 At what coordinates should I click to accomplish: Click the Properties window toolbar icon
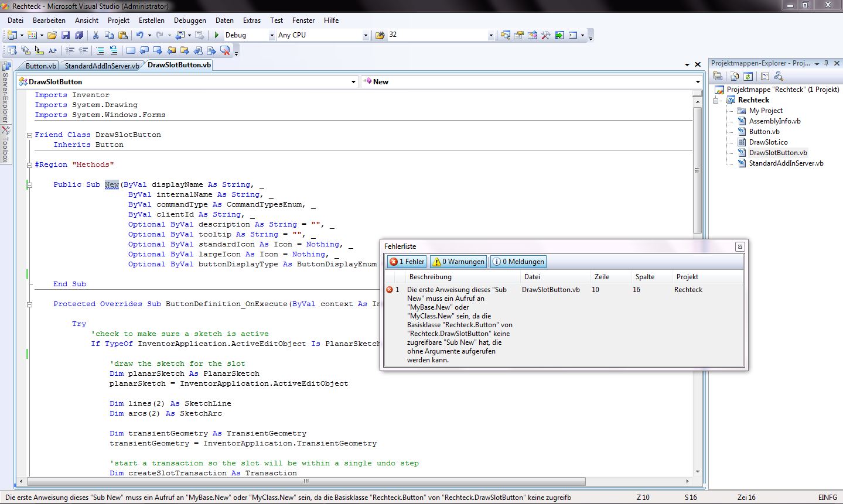[x=518, y=35]
